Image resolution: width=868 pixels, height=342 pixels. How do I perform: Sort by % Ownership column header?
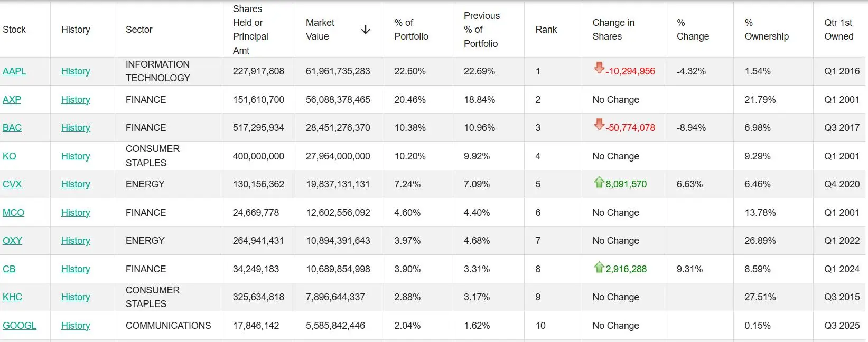click(766, 30)
